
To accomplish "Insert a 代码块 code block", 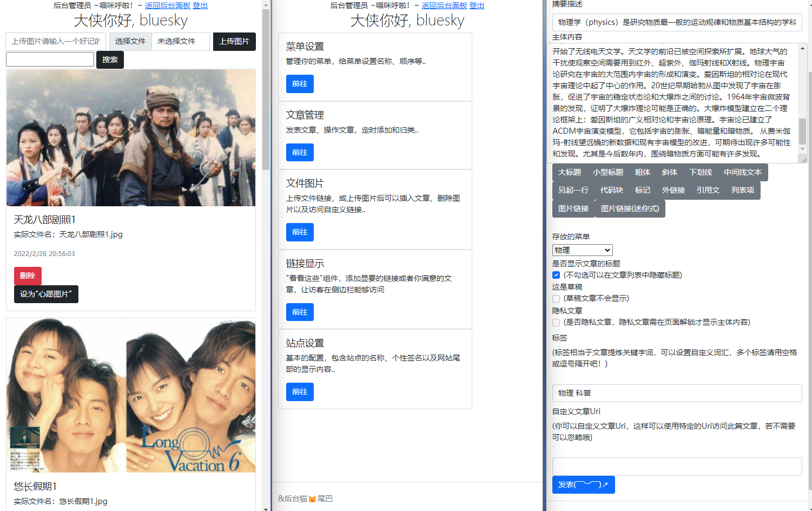I will tap(612, 190).
